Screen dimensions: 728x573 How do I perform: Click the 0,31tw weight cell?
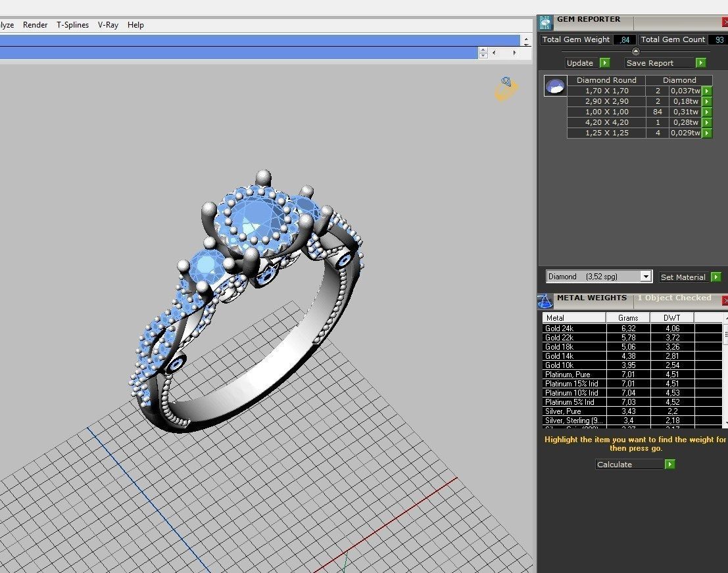pyautogui.click(x=685, y=112)
